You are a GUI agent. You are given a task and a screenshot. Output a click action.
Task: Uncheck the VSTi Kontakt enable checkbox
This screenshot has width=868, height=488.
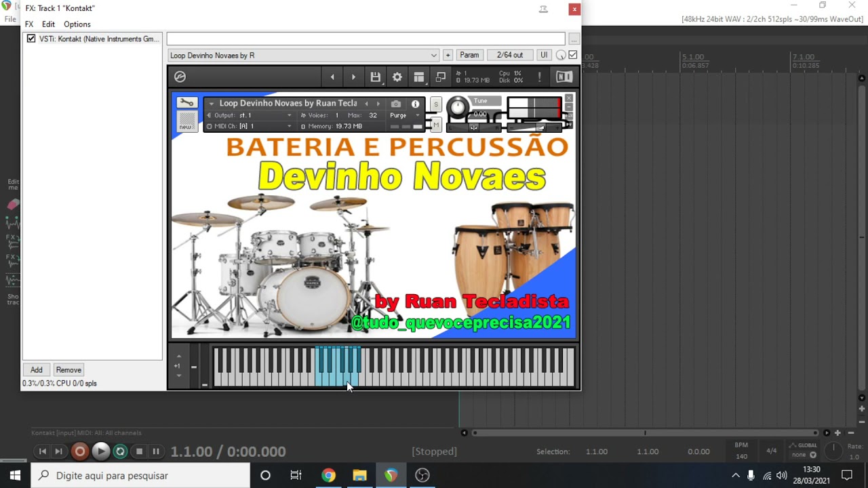[31, 39]
